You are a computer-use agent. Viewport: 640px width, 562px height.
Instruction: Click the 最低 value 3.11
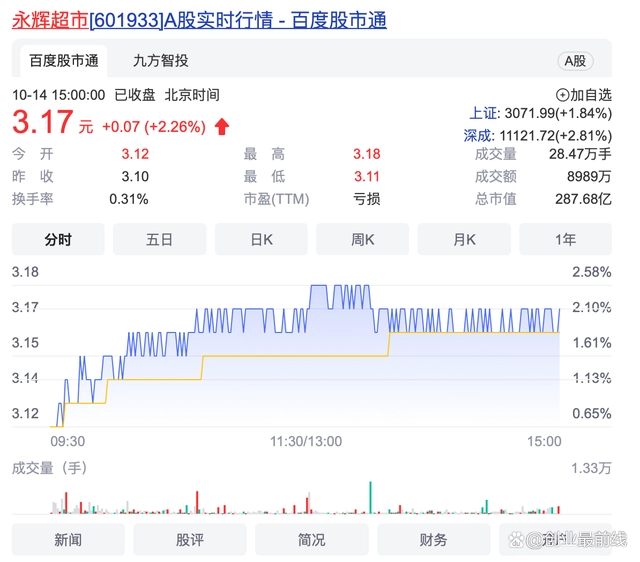(367, 177)
